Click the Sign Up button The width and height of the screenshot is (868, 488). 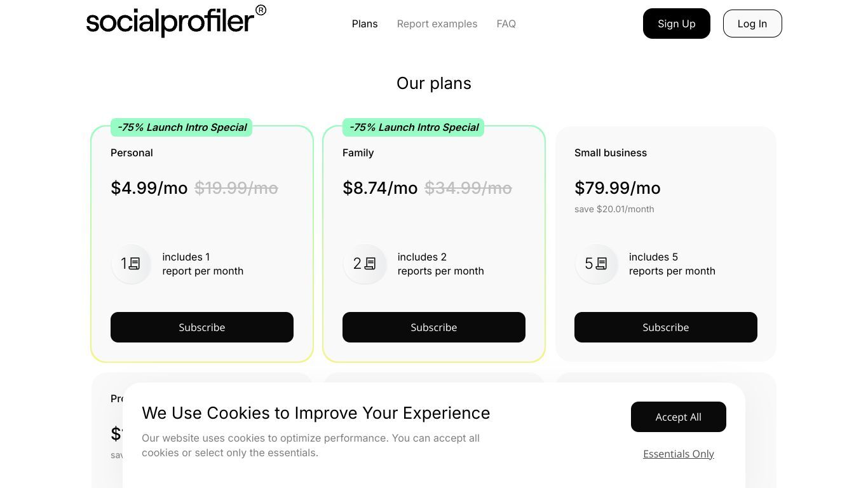[677, 24]
